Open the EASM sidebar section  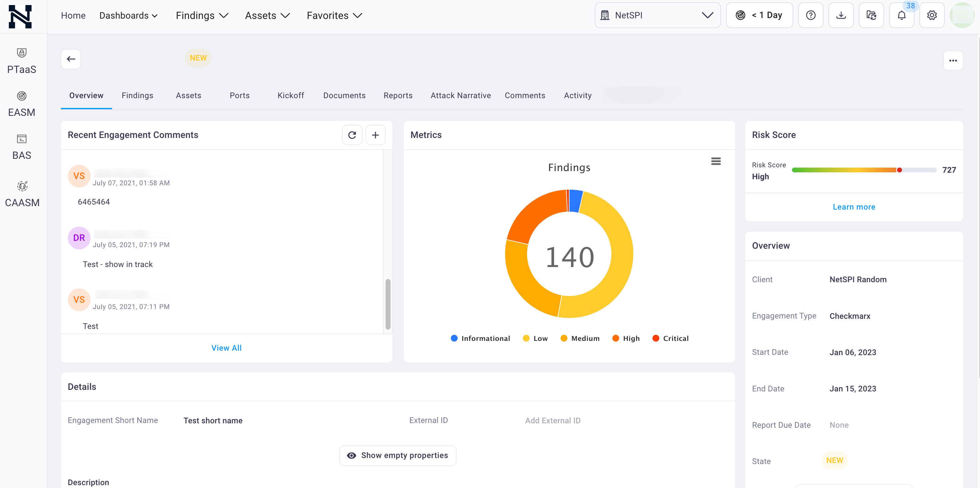coord(22,104)
